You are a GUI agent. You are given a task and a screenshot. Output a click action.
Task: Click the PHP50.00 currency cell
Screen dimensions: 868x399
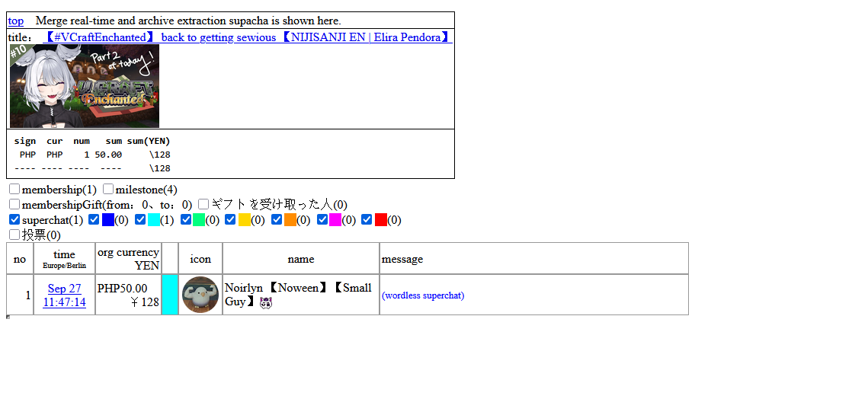pyautogui.click(x=129, y=295)
